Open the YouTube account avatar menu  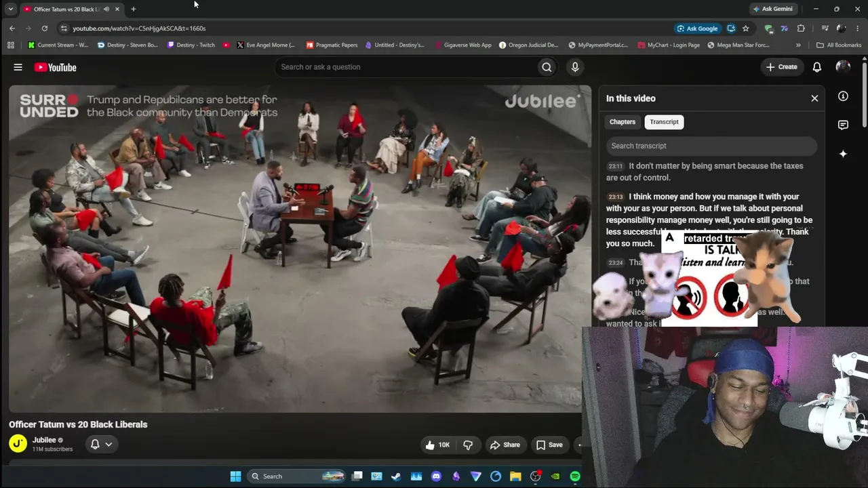tap(843, 66)
